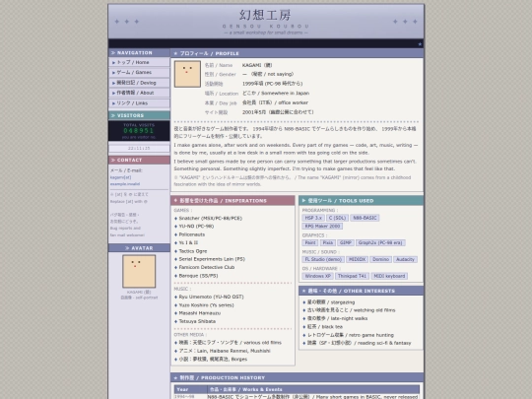Image resolution: width=532 pixels, height=399 pixels.
Task: Click the Year column header in history table
Action: pyautogui.click(x=191, y=389)
